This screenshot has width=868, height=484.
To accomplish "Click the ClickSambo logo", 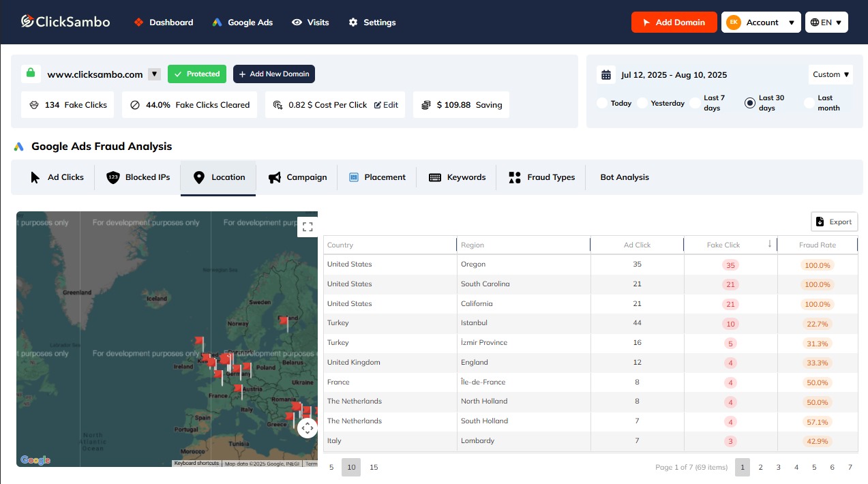I will click(x=65, y=22).
